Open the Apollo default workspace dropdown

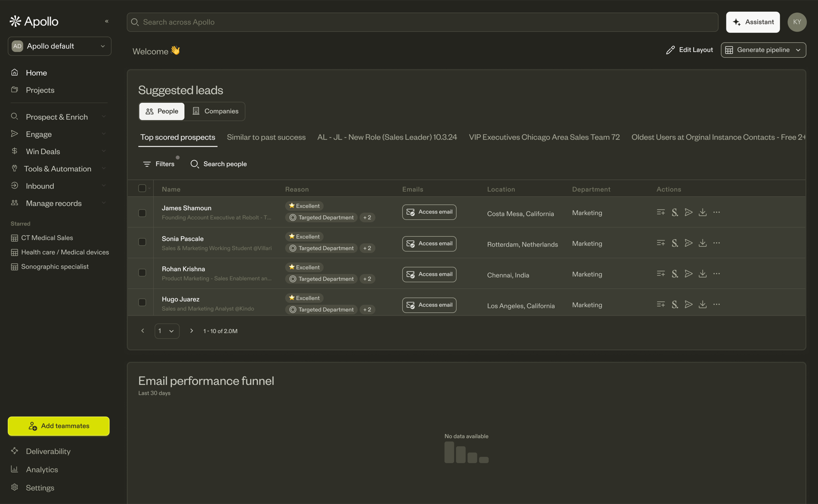pyautogui.click(x=59, y=46)
